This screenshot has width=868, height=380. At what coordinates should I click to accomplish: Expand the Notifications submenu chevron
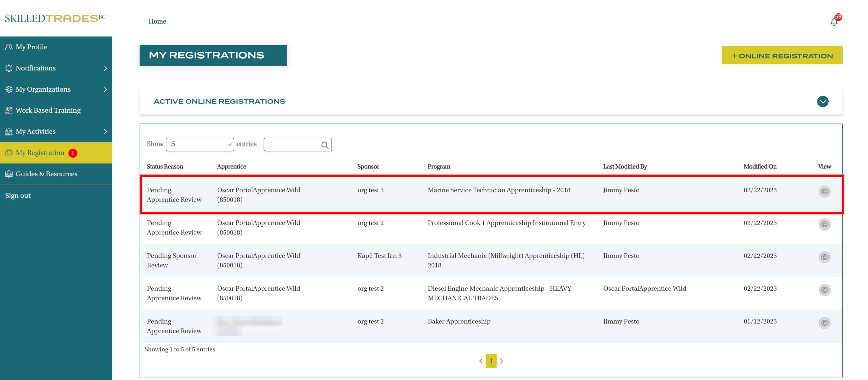(105, 68)
